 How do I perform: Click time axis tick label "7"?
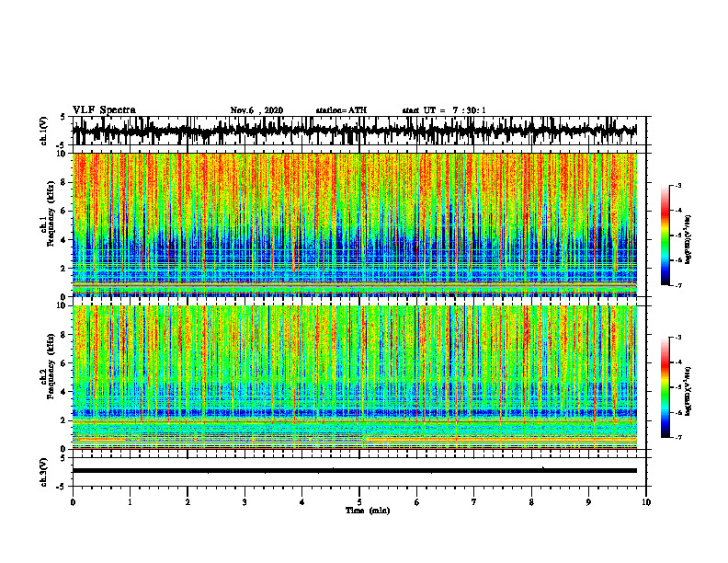[x=474, y=502]
